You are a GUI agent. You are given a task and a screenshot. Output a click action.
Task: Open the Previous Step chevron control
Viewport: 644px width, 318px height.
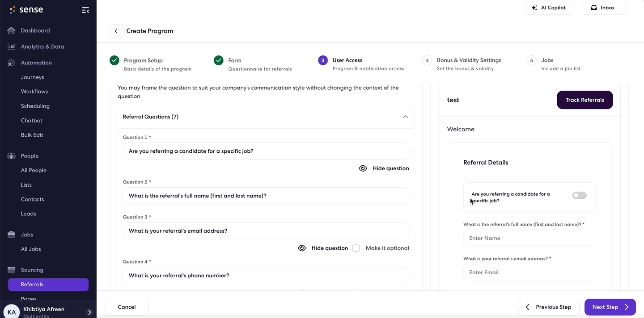(527, 307)
